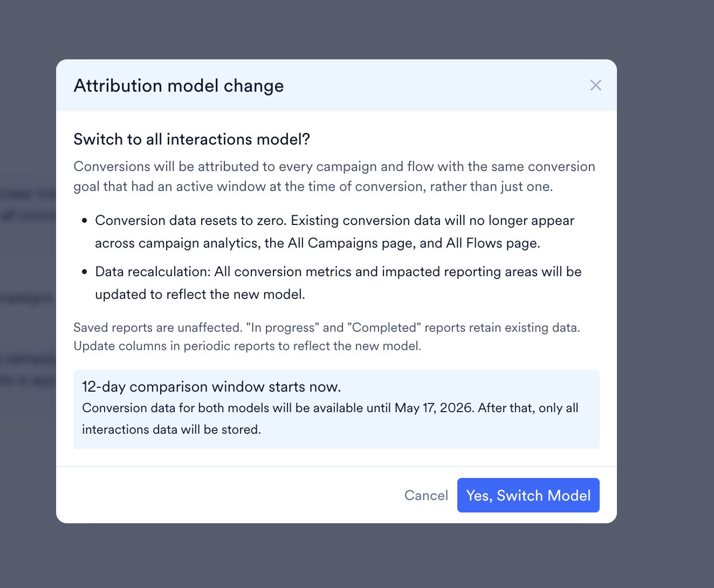Cancel the attribution model switch
The height and width of the screenshot is (588, 714).
pos(426,495)
